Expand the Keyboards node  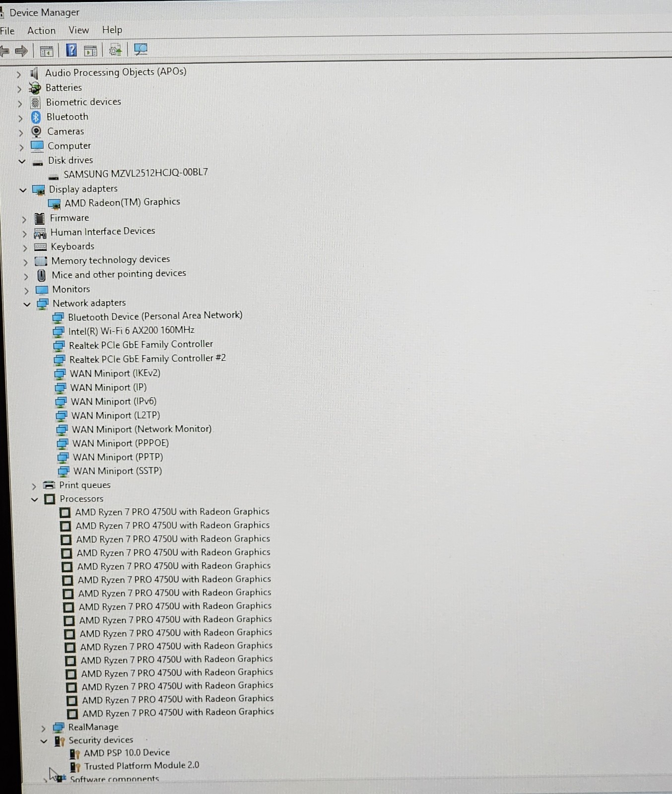(x=25, y=248)
